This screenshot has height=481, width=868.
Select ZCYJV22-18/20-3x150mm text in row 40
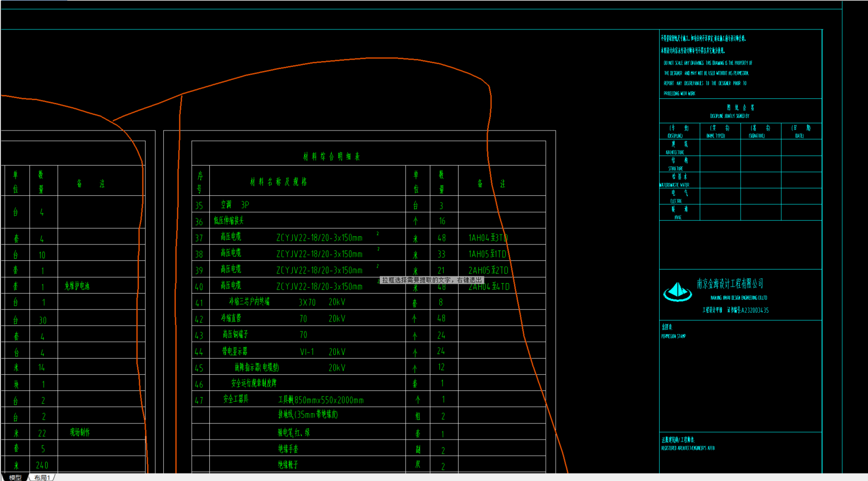pyautogui.click(x=319, y=286)
